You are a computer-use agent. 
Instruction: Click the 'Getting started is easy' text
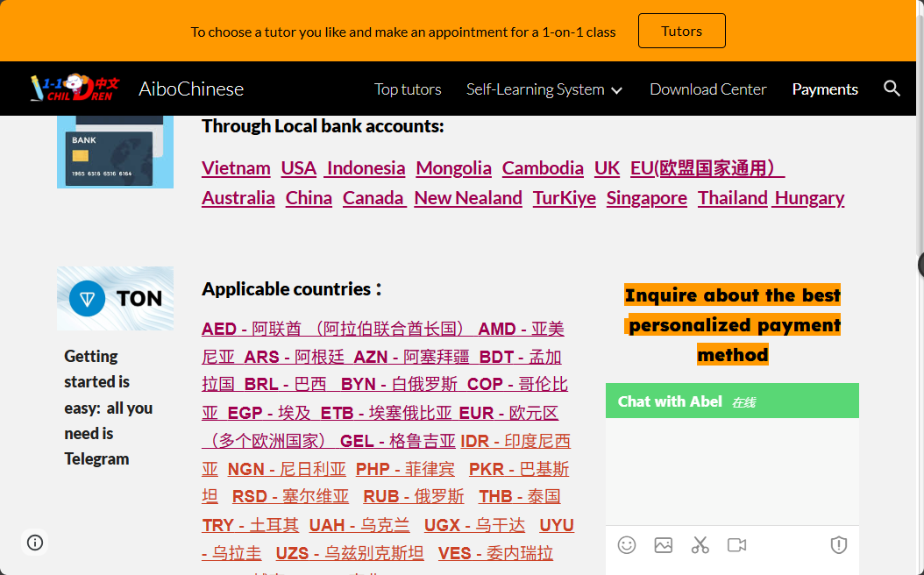(109, 408)
